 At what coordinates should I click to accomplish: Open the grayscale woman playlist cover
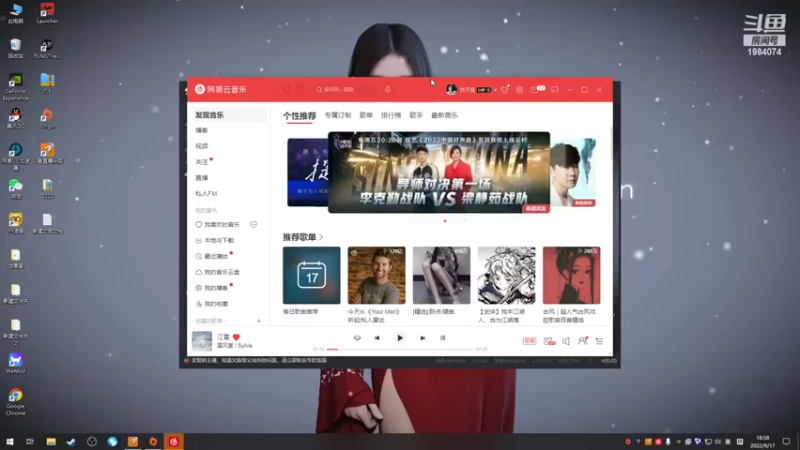[441, 276]
